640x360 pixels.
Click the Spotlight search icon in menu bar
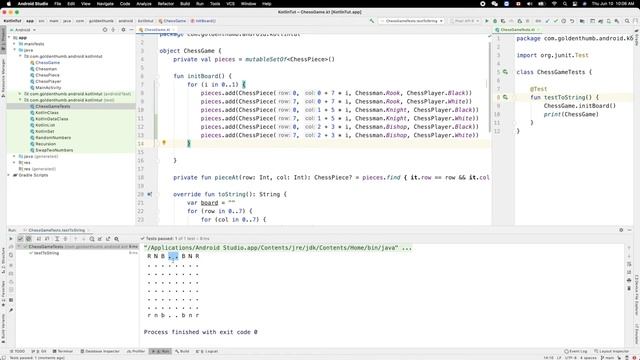coord(565,4)
